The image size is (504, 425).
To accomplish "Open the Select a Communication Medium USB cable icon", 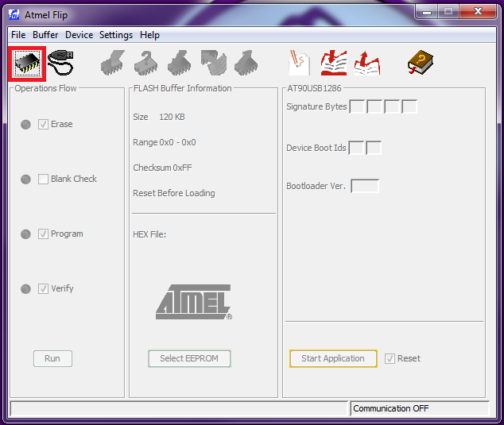I will pos(60,63).
